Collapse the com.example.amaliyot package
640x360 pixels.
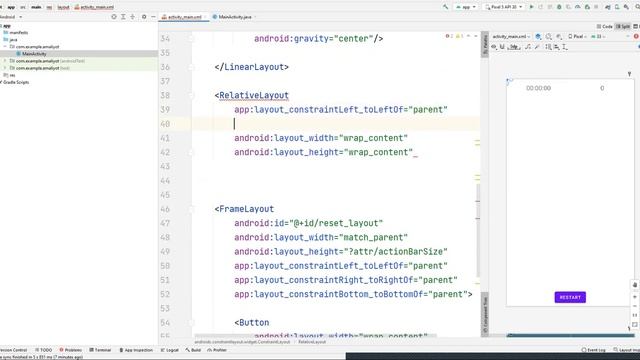tap(5, 47)
